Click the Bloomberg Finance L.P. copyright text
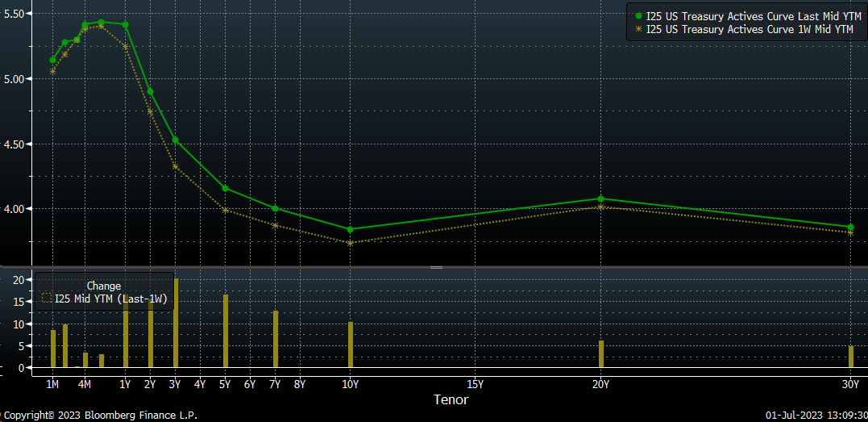The width and height of the screenshot is (868, 422). pos(98,416)
